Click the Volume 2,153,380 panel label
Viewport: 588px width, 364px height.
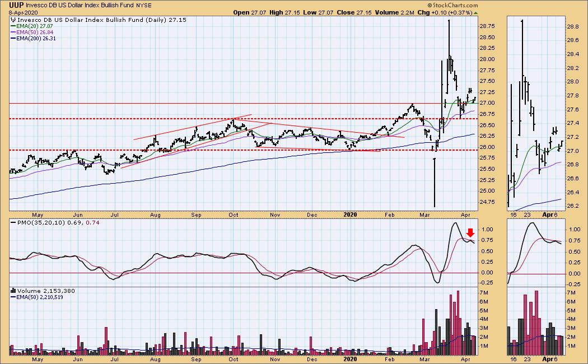pos(46,291)
